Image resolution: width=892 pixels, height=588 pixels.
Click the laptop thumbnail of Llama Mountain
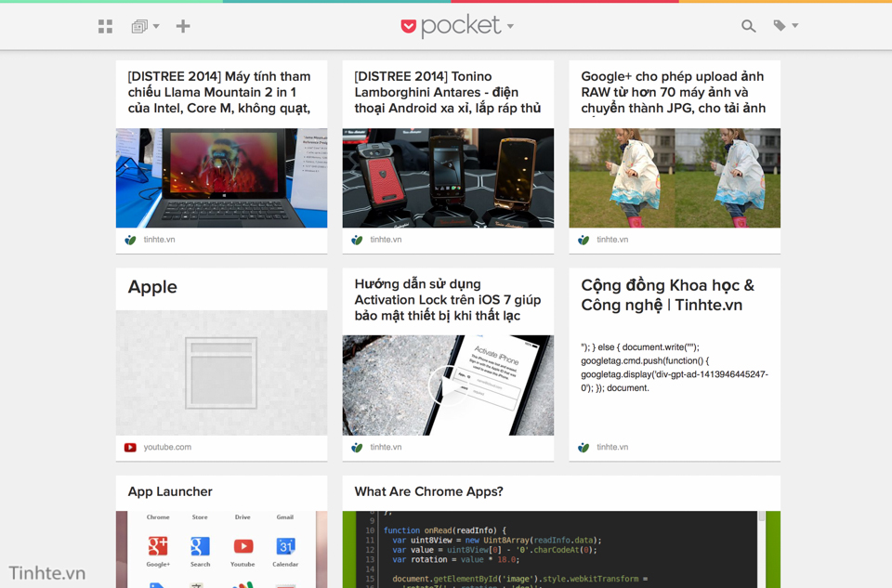point(221,178)
